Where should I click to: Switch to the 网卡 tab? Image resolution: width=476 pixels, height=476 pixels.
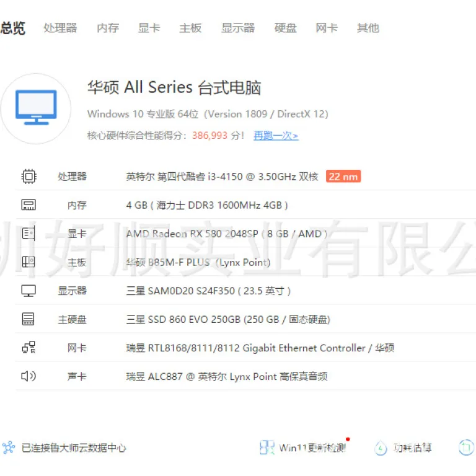(327, 28)
